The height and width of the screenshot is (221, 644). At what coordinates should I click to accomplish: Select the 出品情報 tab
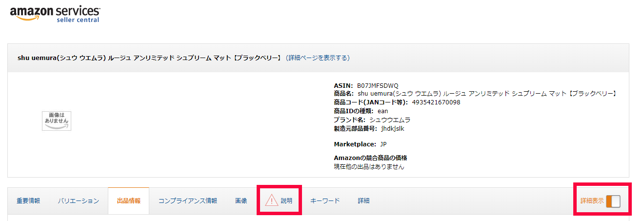(129, 201)
